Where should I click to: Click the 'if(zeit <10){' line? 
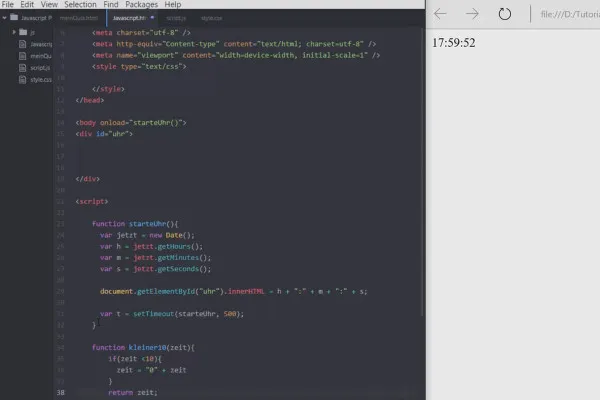point(135,359)
